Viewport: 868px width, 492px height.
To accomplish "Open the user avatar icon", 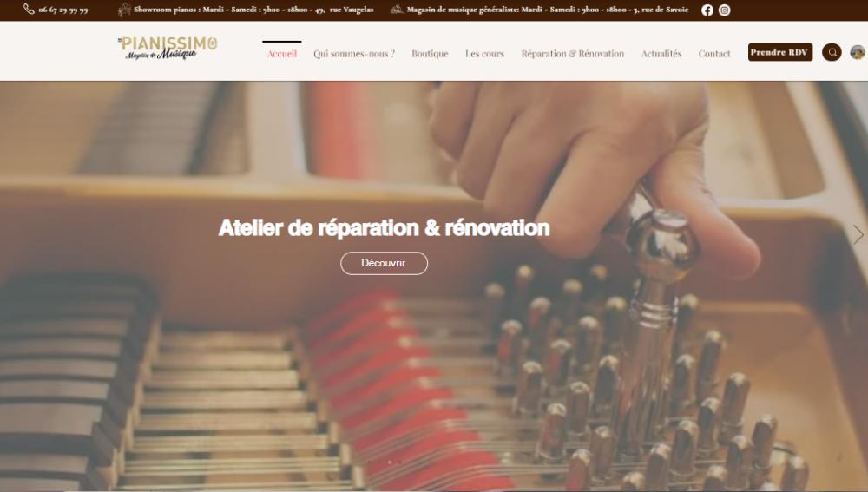I will click(858, 52).
